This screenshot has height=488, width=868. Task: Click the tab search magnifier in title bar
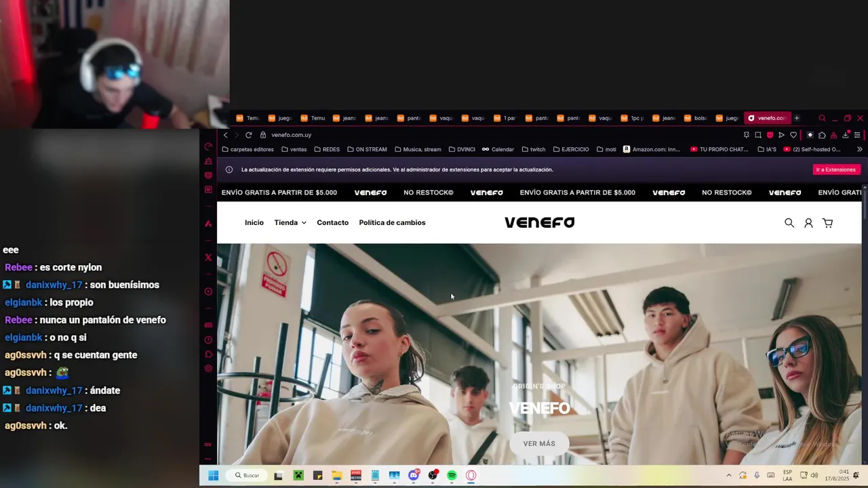pos(822,118)
